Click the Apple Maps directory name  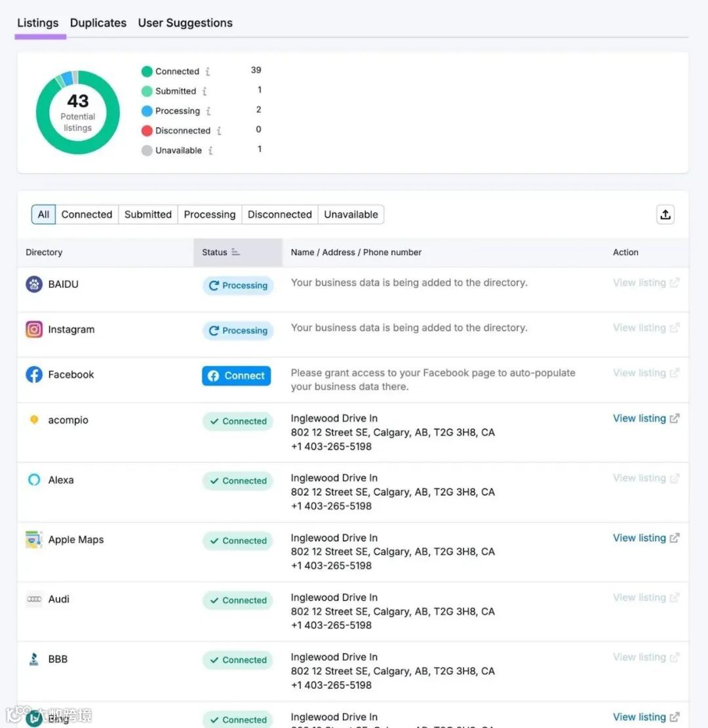(x=76, y=540)
